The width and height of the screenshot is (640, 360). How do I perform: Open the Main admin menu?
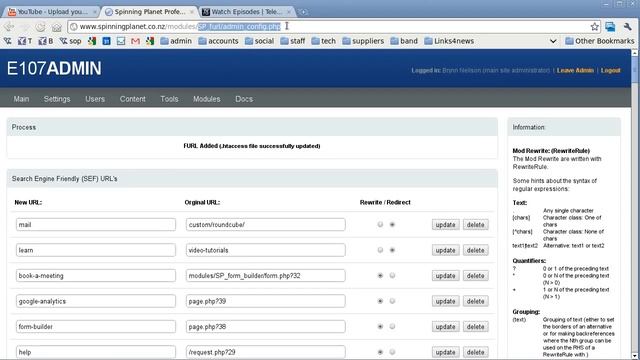(21, 99)
